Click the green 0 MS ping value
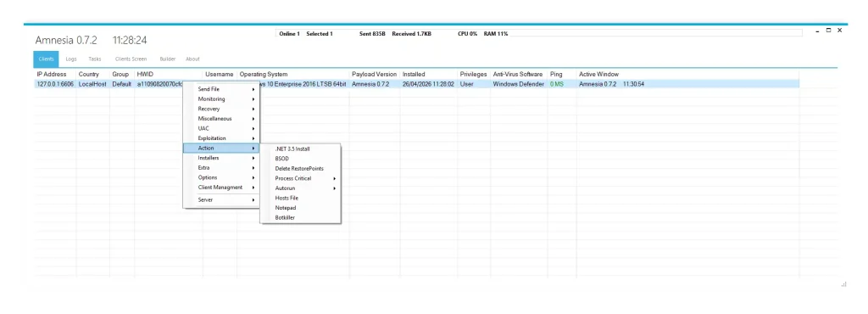 557,84
